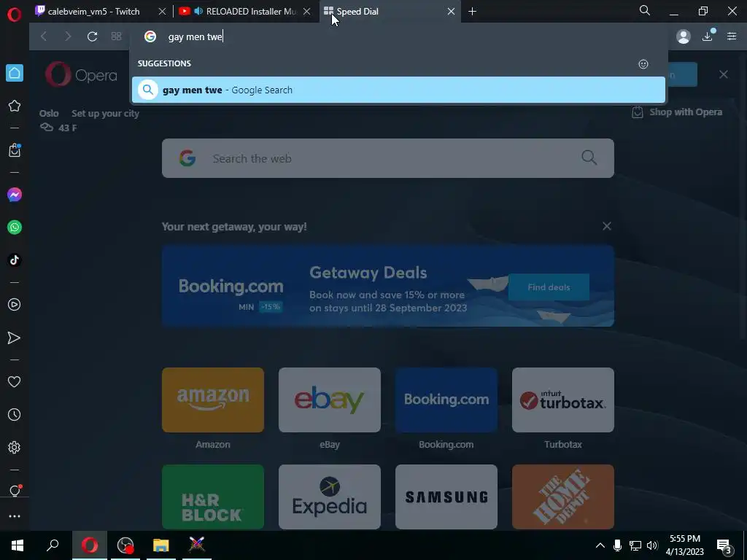
Task: Open Expedia speed dial tile
Action: 330,497
